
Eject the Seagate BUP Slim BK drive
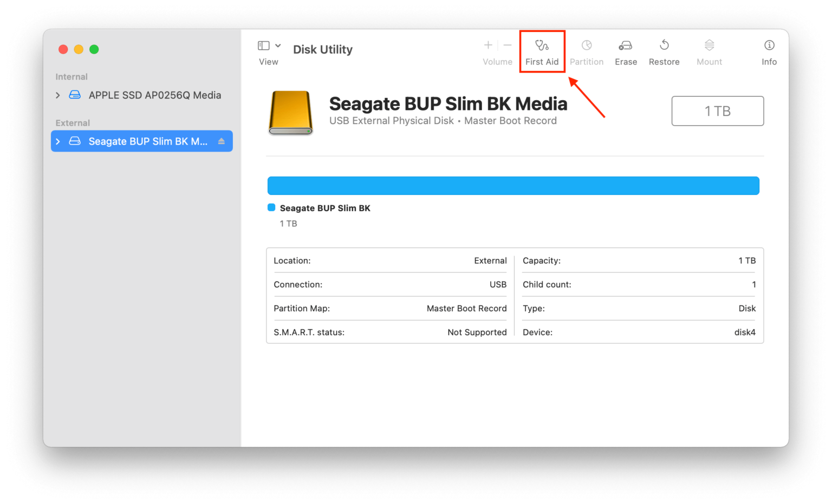pos(221,141)
